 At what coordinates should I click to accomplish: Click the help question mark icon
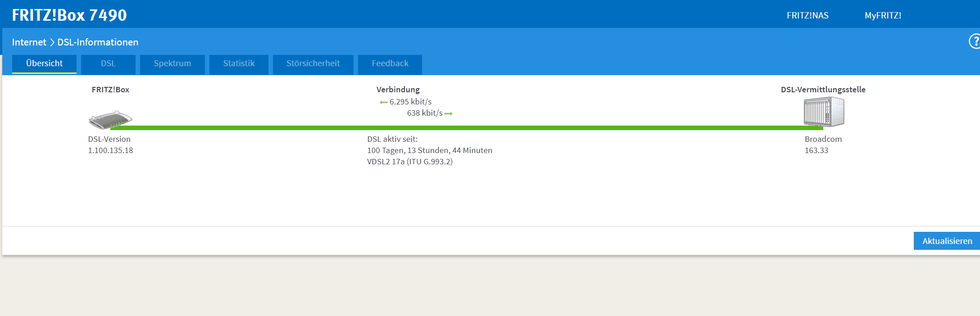point(975,41)
